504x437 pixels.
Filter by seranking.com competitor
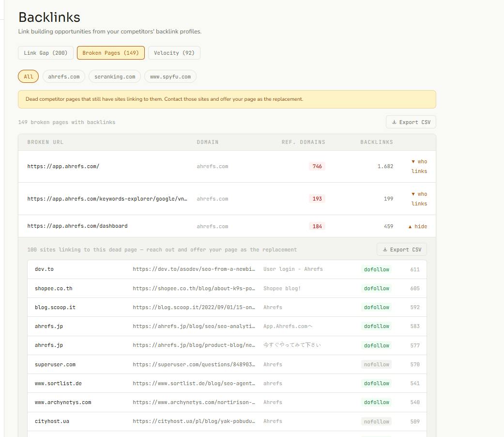click(115, 77)
